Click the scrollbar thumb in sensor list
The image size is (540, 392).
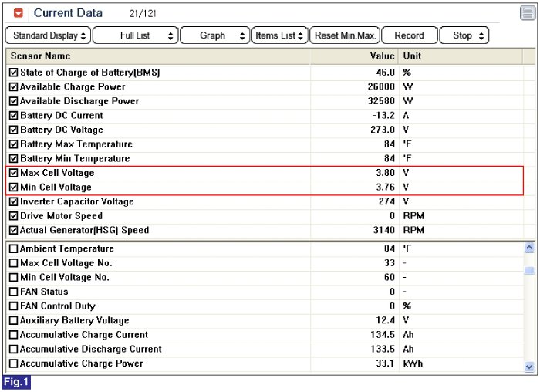pyautogui.click(x=529, y=271)
